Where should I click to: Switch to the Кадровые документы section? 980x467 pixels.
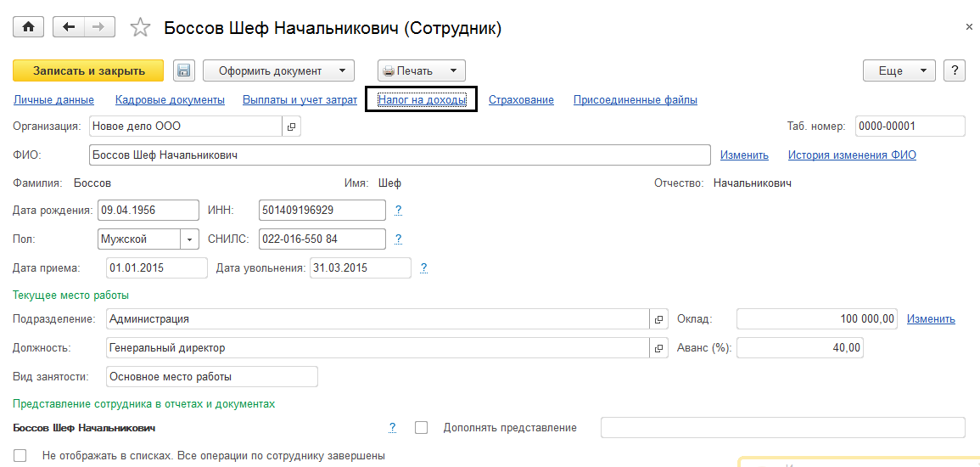point(170,100)
